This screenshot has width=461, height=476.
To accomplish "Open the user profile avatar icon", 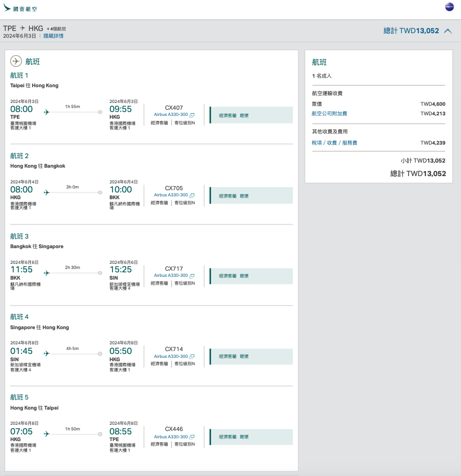I will pyautogui.click(x=449, y=7).
